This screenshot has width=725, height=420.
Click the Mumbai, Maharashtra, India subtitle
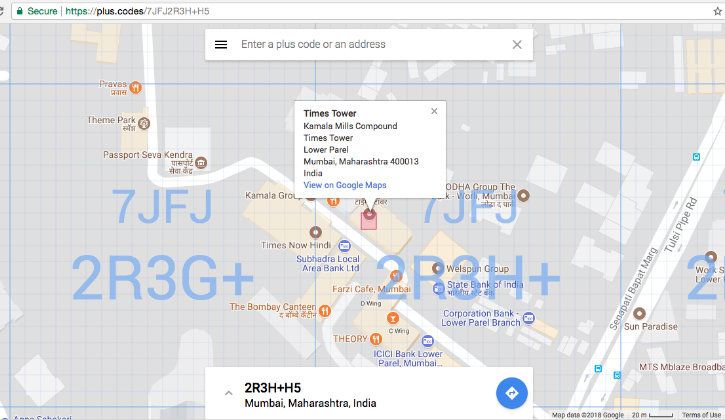click(310, 403)
